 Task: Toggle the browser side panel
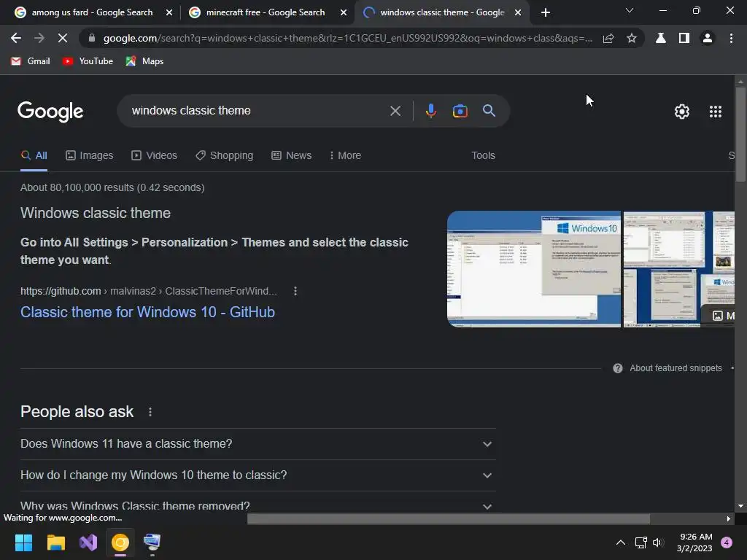(684, 38)
